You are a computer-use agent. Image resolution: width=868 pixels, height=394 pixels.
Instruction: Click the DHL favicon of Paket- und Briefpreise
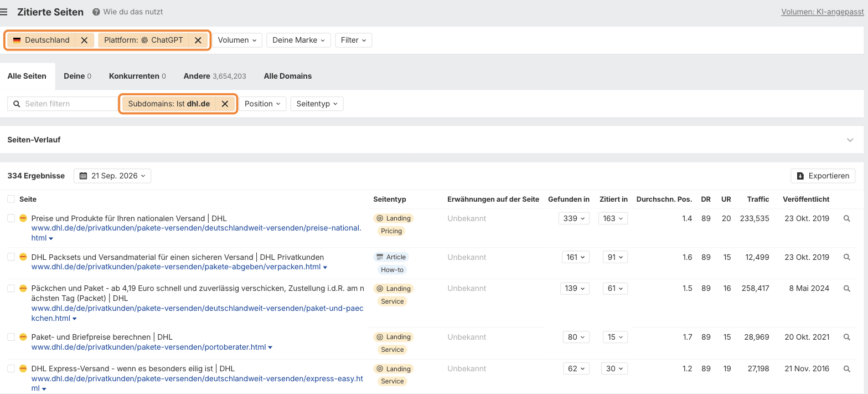coord(23,337)
